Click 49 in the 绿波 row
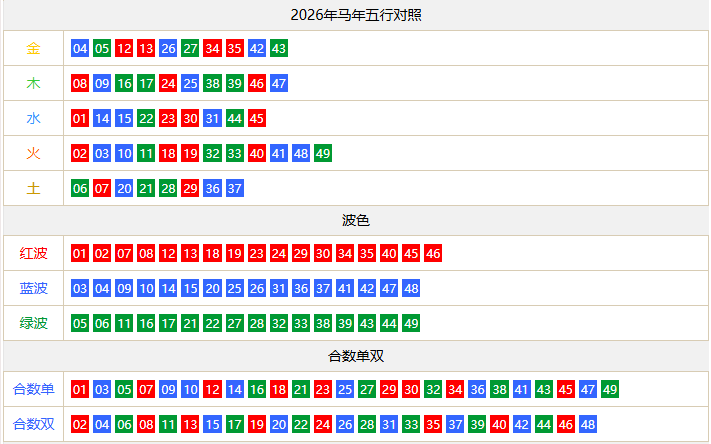 [411, 323]
